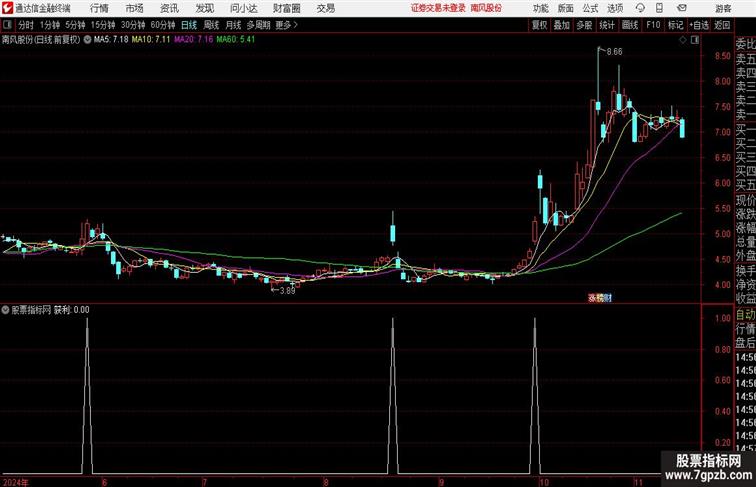This screenshot has width=756, height=487.
Task: Click the 多股 multi-stock toolbar button
Action: click(x=584, y=25)
